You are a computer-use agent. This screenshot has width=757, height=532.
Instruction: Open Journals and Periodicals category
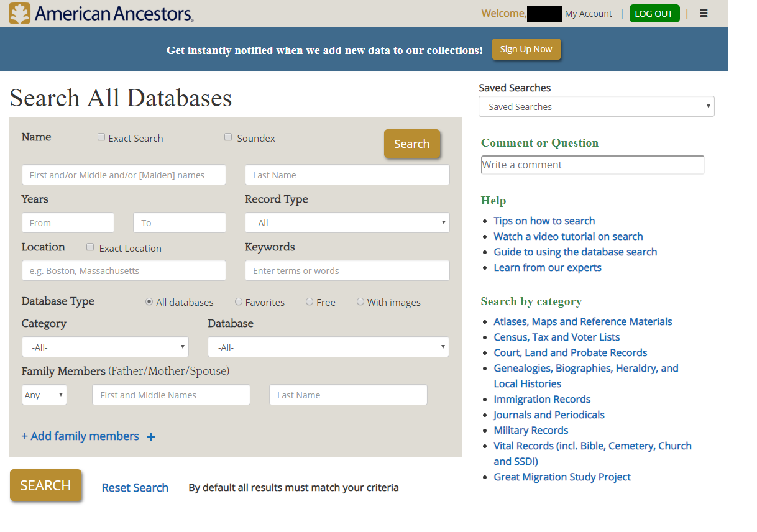(549, 415)
